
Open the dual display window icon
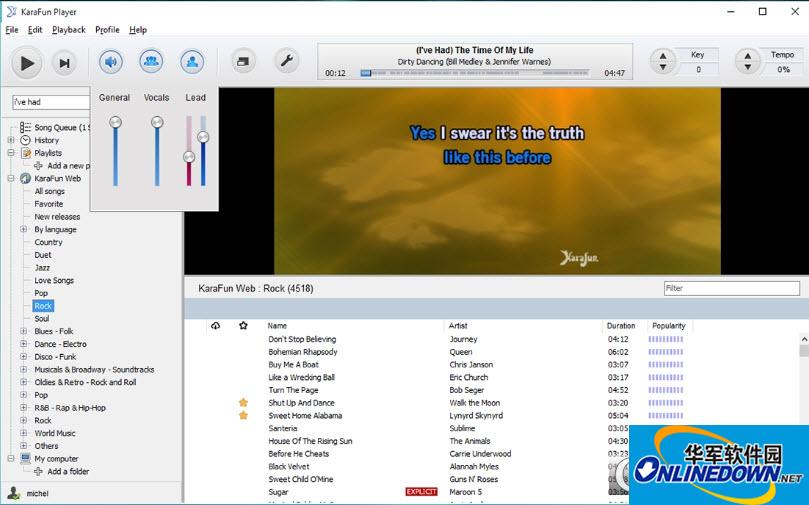242,62
